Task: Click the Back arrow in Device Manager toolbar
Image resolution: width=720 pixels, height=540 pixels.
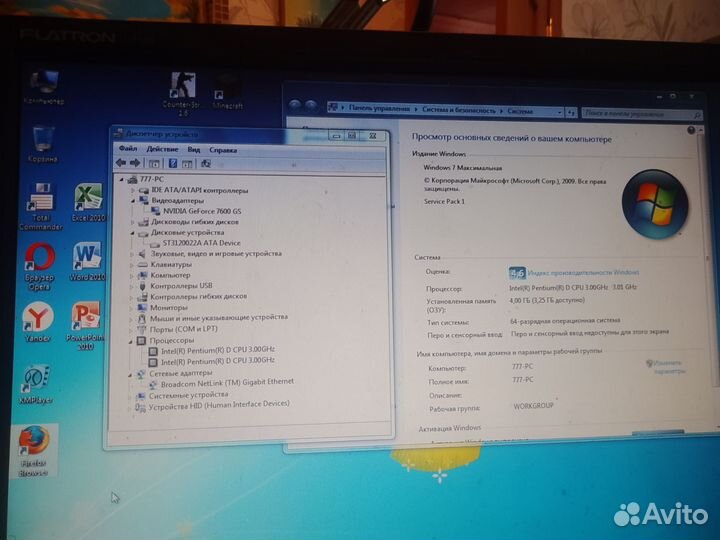Action: pos(121,163)
